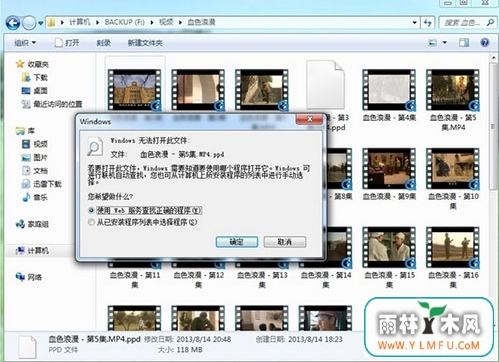This screenshot has width=499, height=362.
Task: Click 打开 in the toolbar
Action: click(68, 43)
